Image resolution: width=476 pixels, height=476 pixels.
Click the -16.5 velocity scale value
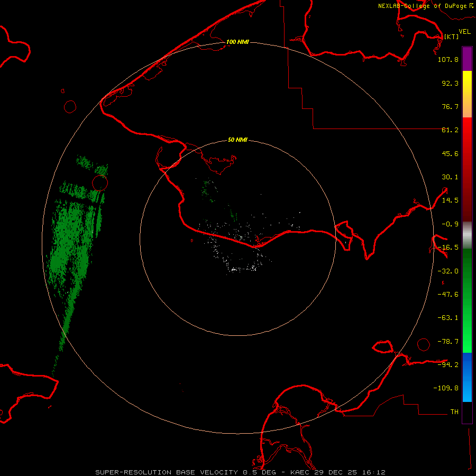coord(448,248)
